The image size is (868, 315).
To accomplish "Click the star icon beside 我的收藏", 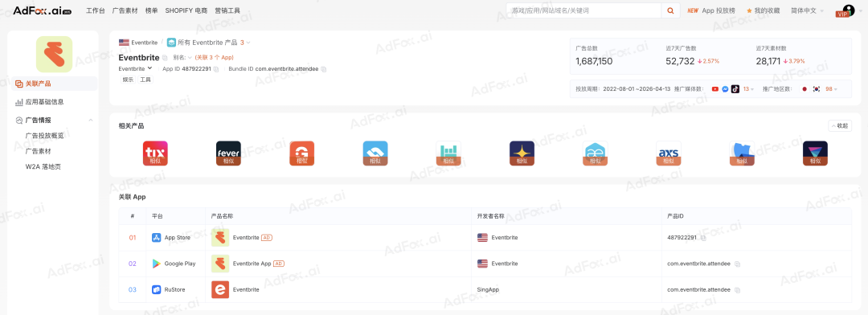I will tap(749, 10).
